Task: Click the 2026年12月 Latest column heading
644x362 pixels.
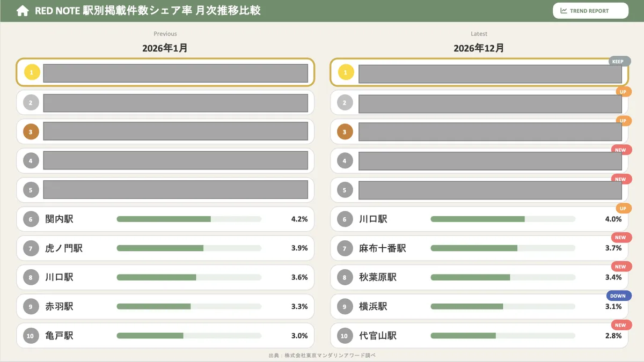Action: (x=479, y=48)
